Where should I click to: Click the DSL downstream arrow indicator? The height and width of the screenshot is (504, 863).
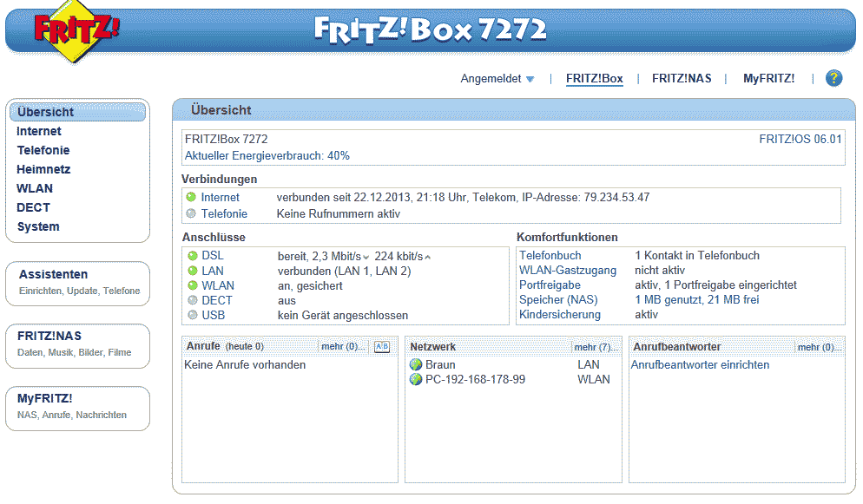coord(366,258)
